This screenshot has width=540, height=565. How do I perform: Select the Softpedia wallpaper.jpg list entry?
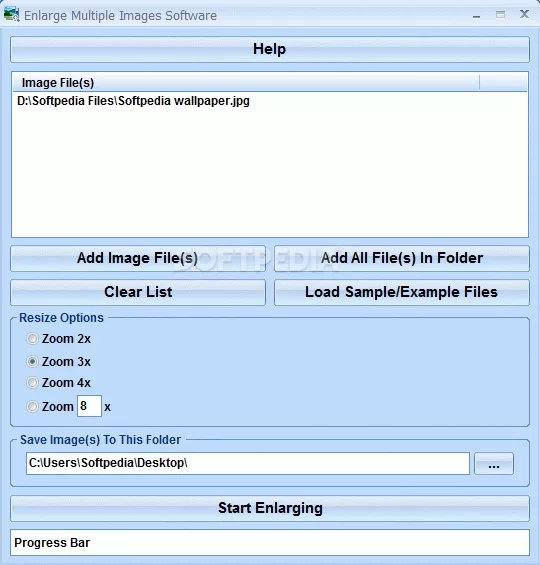(133, 101)
